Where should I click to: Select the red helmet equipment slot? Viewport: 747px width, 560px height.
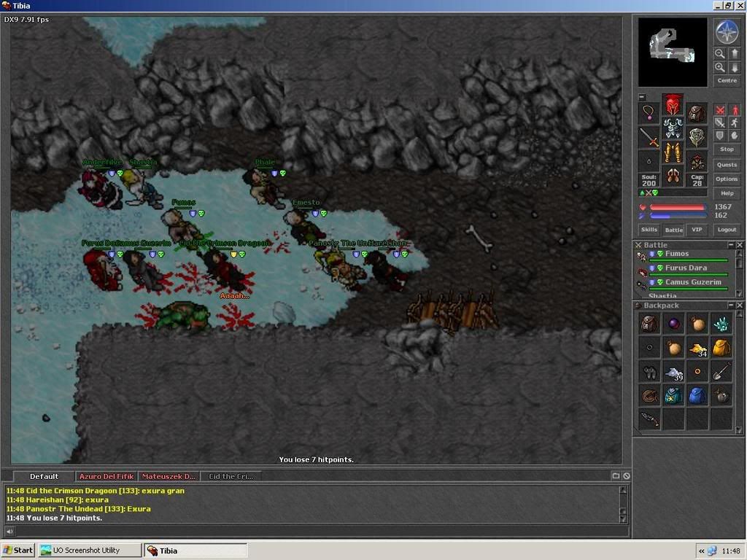[673, 105]
